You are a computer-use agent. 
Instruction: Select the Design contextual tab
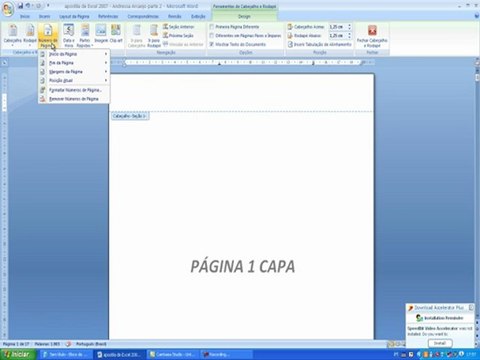244,16
